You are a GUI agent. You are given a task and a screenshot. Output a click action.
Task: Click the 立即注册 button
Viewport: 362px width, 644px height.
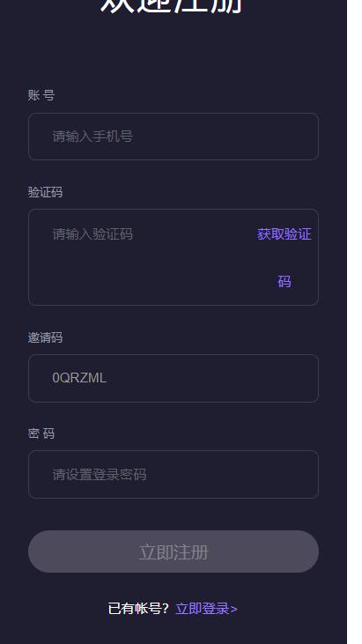[x=174, y=551]
